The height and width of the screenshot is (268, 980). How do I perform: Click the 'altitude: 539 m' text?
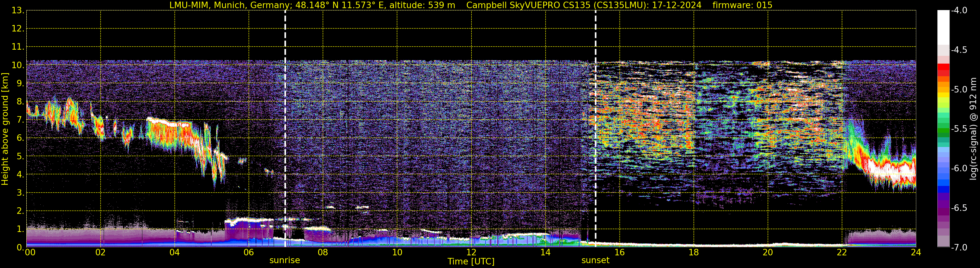click(422, 5)
